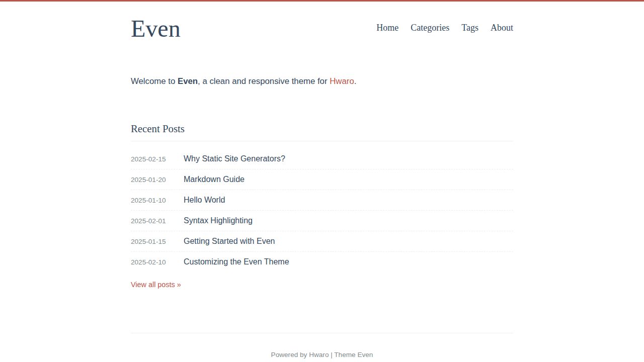This screenshot has width=644, height=362.
Task: Open the Syntax Highlighting post
Action: 218,220
